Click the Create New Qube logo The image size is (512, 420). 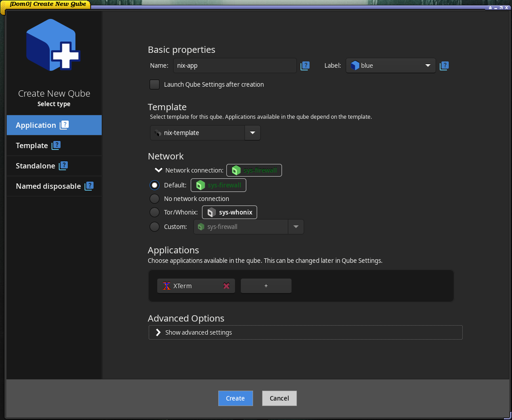tap(54, 45)
